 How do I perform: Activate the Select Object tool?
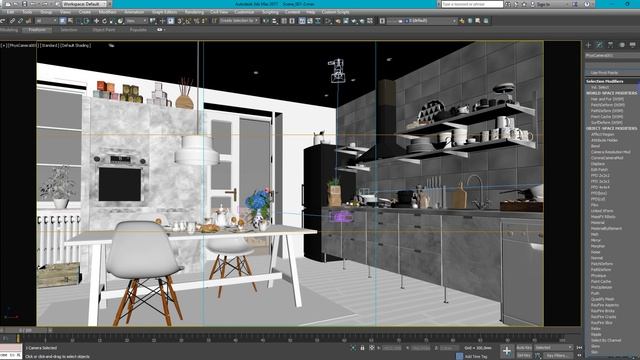(x=62, y=20)
